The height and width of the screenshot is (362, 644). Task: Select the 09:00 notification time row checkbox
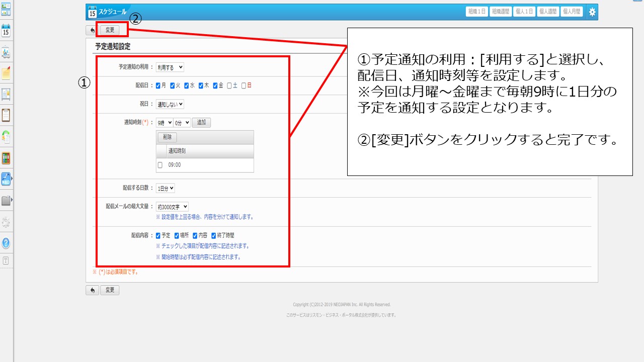click(x=160, y=165)
